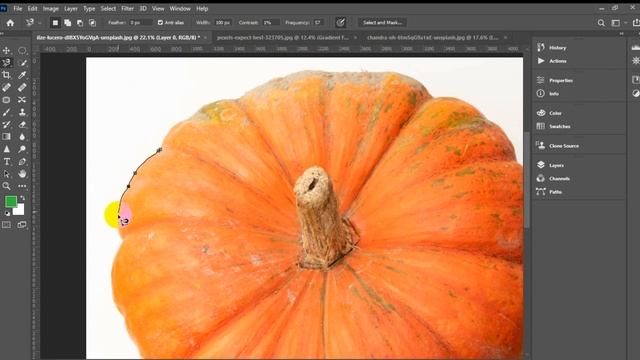Select the Brush tool
640x360 pixels.
click(7, 112)
